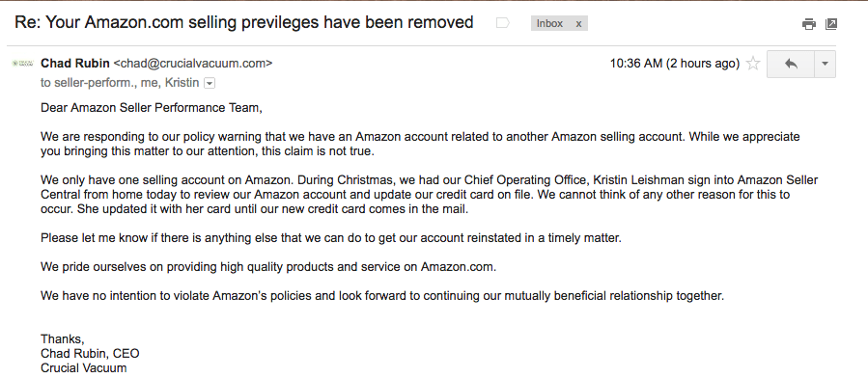Click the importance marker beside the subject
This screenshot has width=868, height=378.
pos(503,23)
